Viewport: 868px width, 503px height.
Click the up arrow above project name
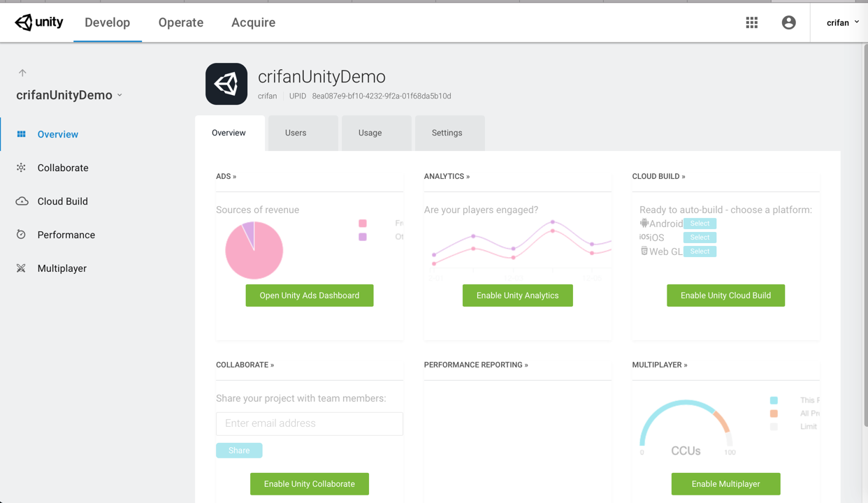pos(22,73)
